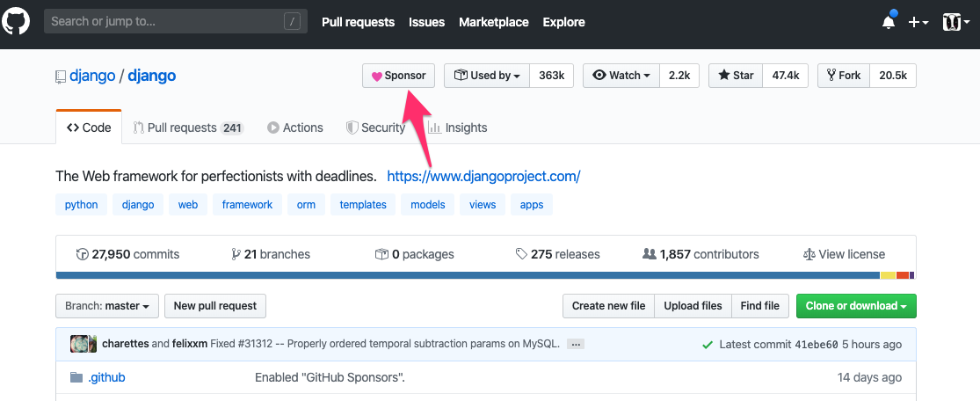View the 27,950 commits history
This screenshot has height=401, width=980.
coord(127,255)
